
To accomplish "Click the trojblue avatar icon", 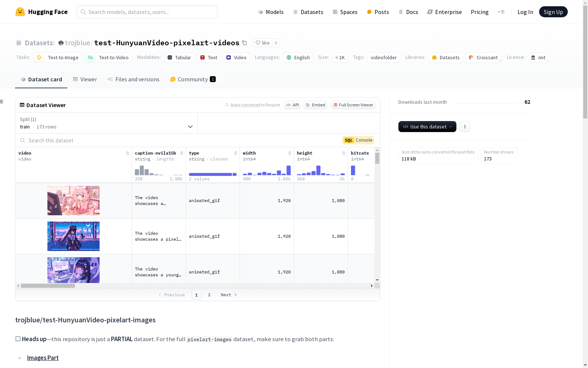I will tap(61, 43).
